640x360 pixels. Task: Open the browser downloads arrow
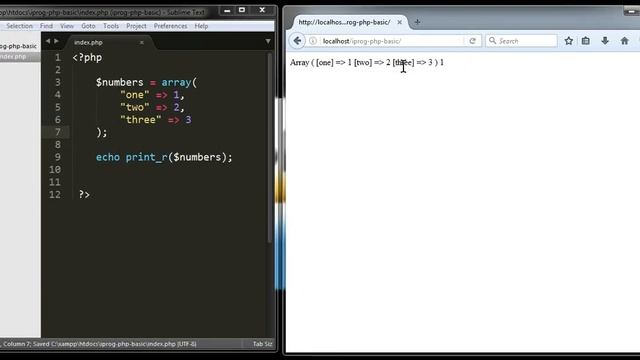tap(605, 41)
